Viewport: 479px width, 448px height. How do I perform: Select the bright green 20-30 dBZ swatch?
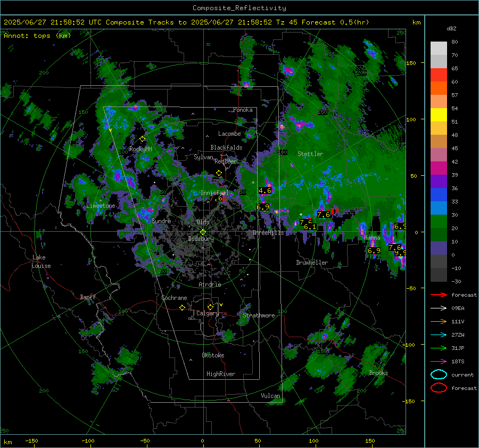pos(439,222)
